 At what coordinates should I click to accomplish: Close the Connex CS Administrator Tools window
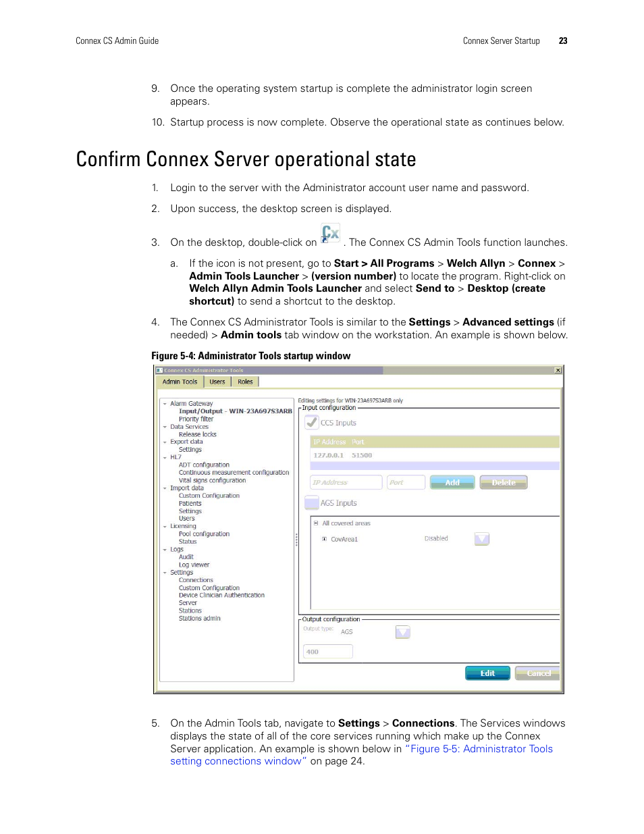pos(558,370)
